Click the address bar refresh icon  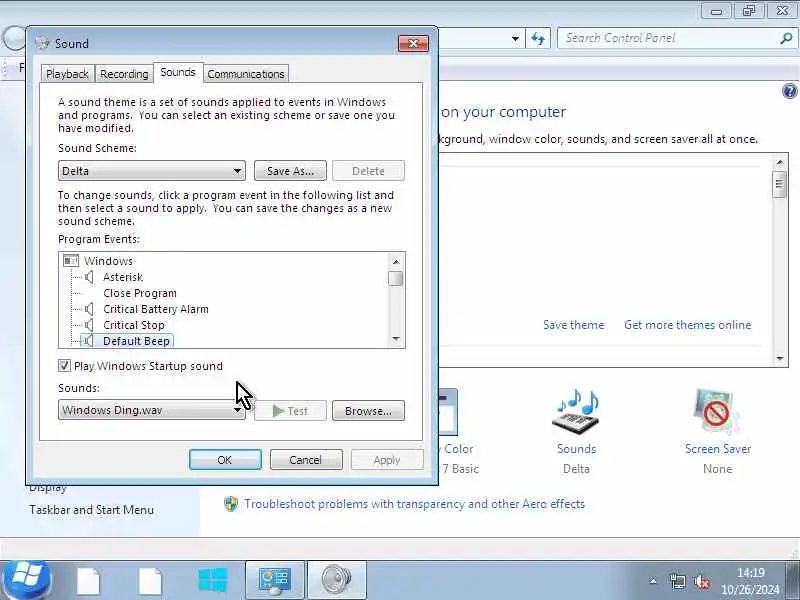point(538,38)
